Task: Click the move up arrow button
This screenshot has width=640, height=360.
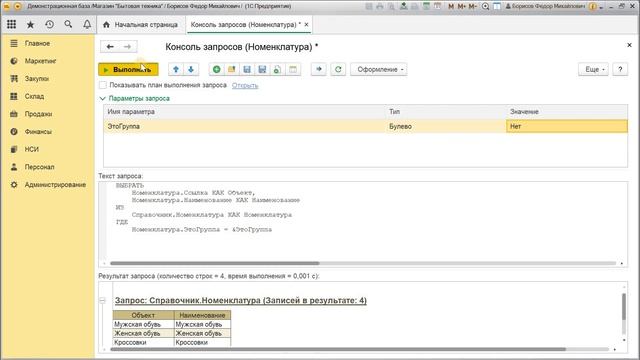Action: 176,69
